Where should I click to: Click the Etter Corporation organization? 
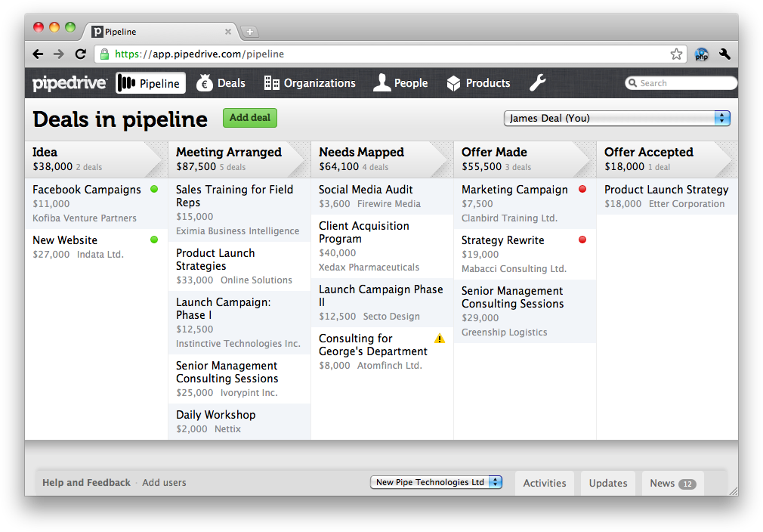[687, 204]
